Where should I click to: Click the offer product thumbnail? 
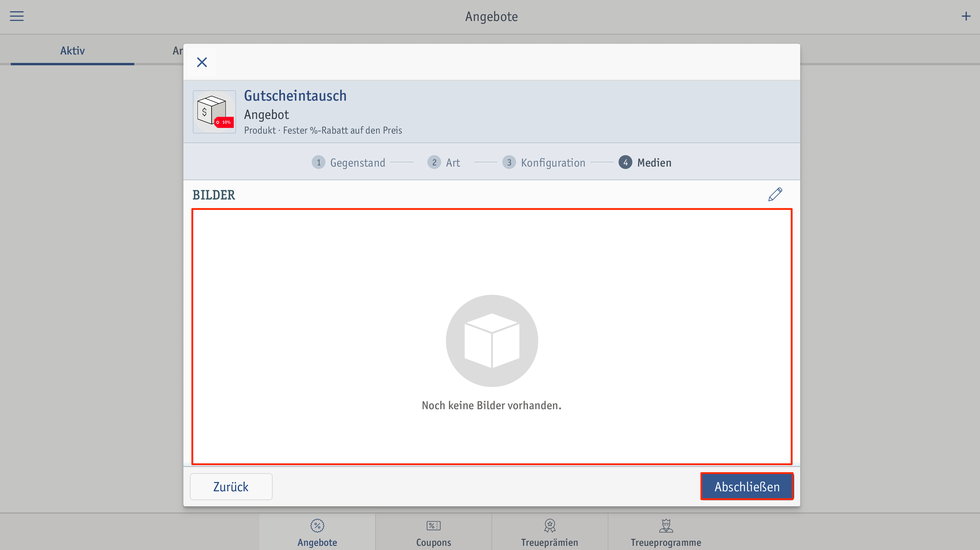(214, 112)
